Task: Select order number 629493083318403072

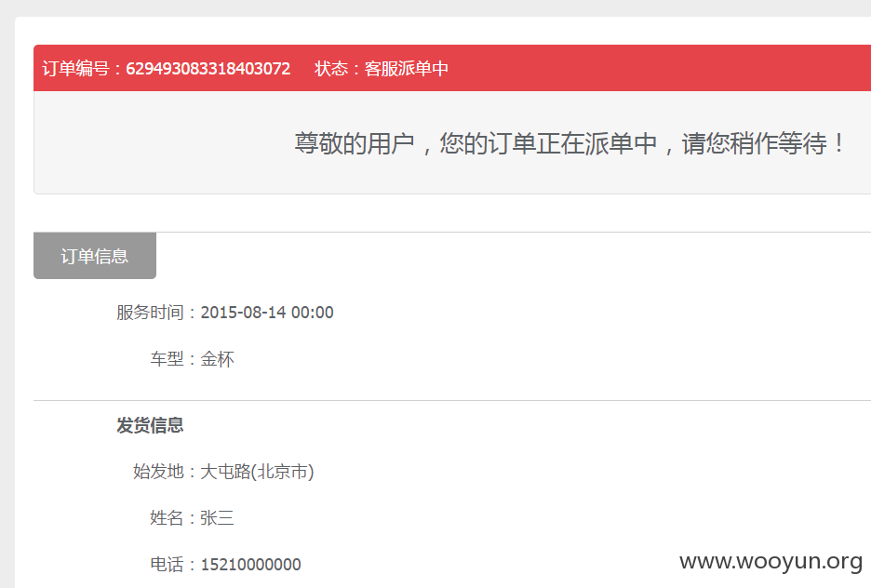Action: click(x=208, y=68)
